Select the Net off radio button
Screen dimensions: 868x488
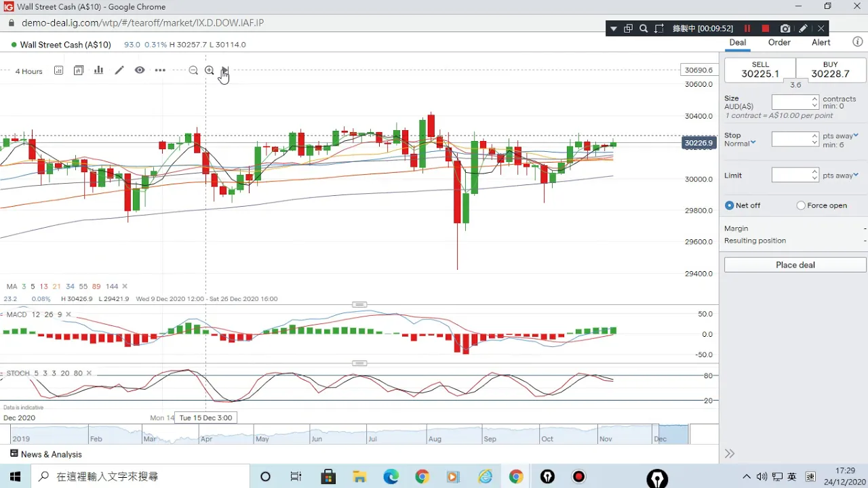click(x=730, y=205)
